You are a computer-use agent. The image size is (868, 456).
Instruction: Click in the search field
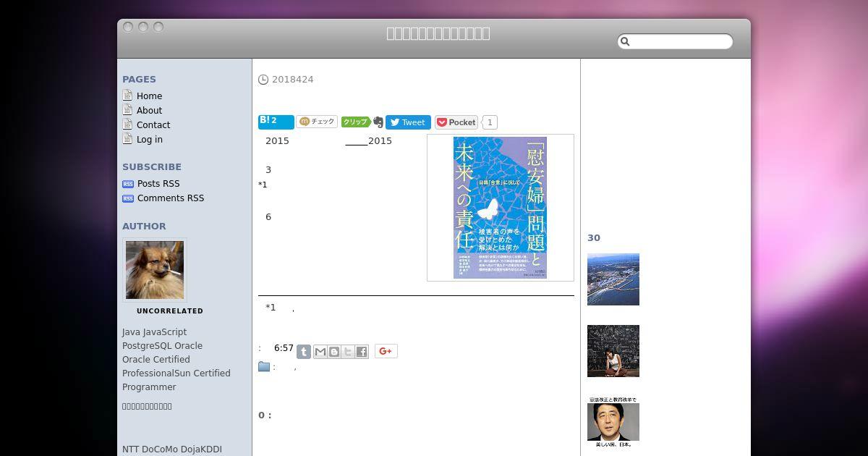(x=675, y=41)
